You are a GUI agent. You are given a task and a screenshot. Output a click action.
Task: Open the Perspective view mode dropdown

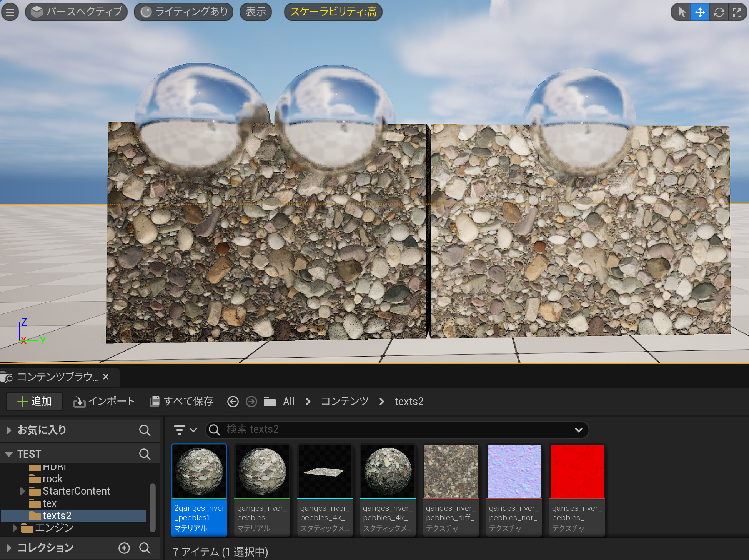77,12
